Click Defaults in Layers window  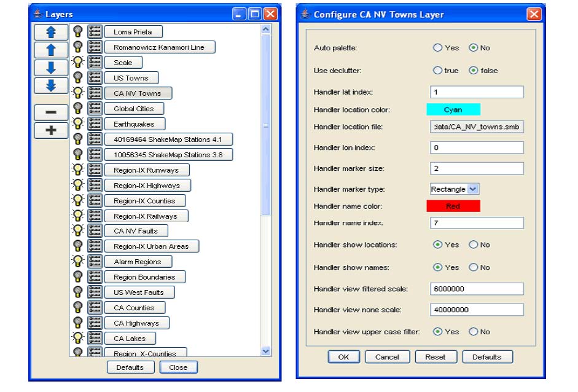coord(130,367)
